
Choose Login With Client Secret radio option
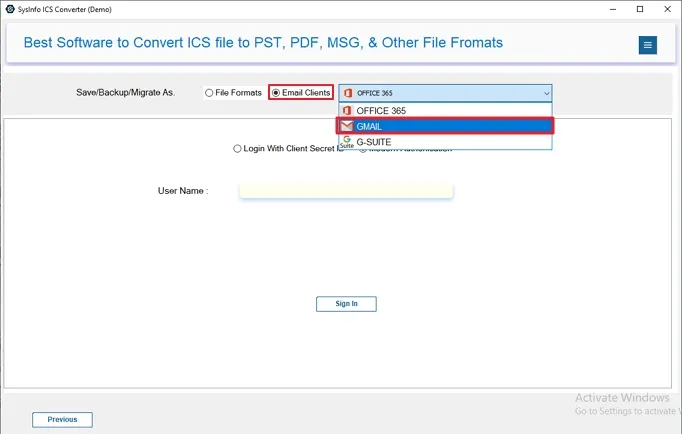(x=237, y=149)
